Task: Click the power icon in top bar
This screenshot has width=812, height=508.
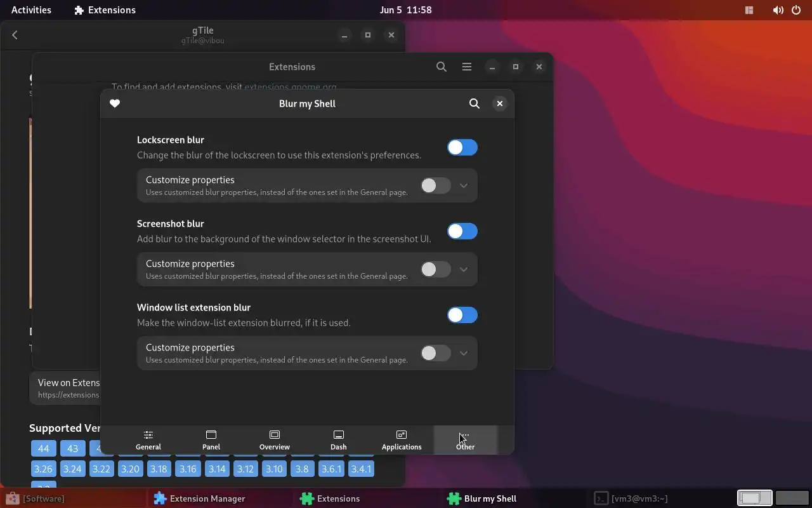Action: click(x=796, y=10)
